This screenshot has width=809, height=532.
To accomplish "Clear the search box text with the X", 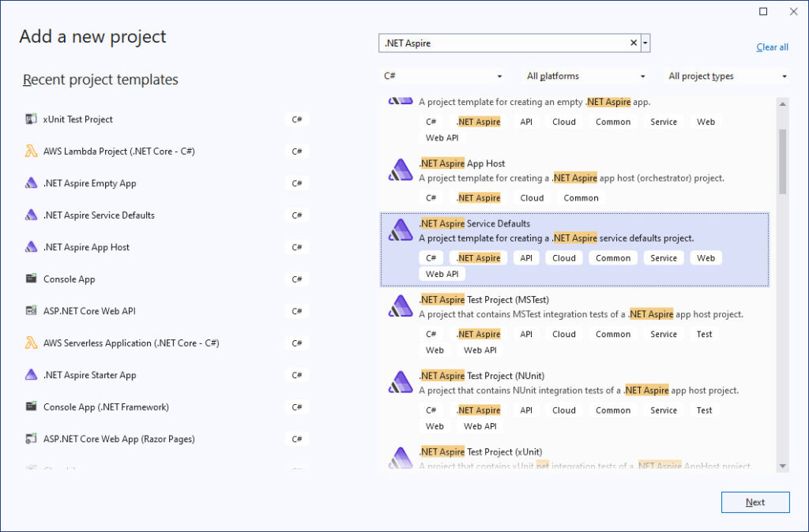I will pyautogui.click(x=634, y=43).
